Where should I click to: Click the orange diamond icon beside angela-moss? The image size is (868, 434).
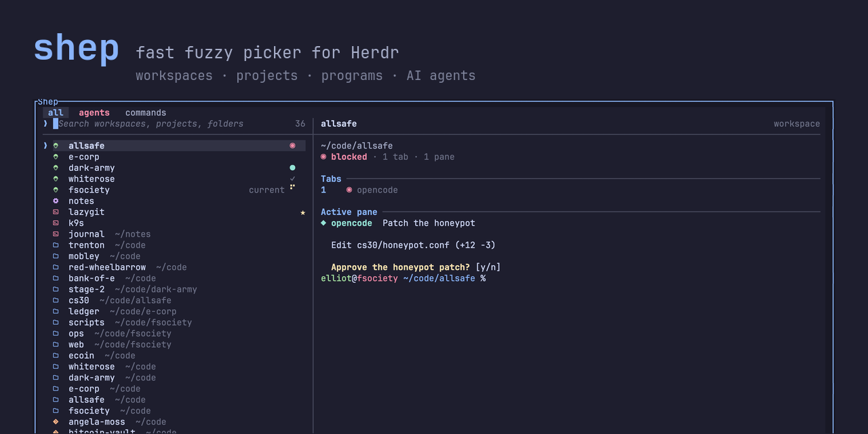[56, 422]
